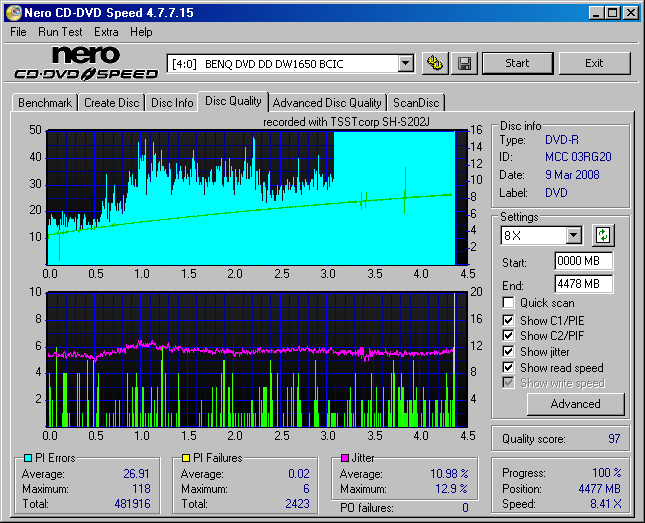Click the magenta Jitter legend square
The image size is (645, 523).
pyautogui.click(x=345, y=458)
